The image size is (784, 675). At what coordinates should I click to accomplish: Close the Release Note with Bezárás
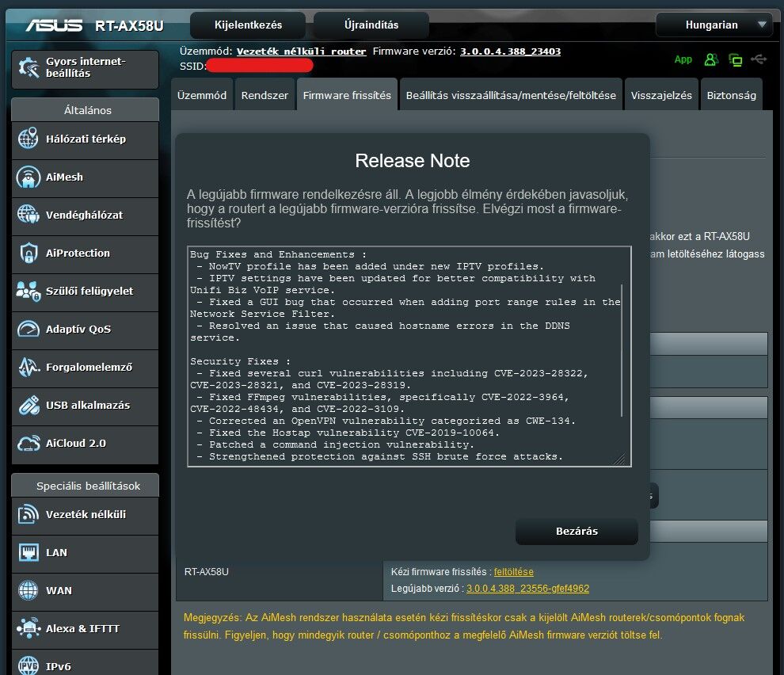[577, 531]
